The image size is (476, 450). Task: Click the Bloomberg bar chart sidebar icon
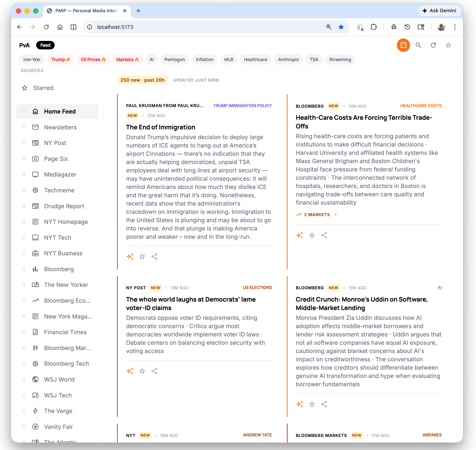click(x=35, y=269)
